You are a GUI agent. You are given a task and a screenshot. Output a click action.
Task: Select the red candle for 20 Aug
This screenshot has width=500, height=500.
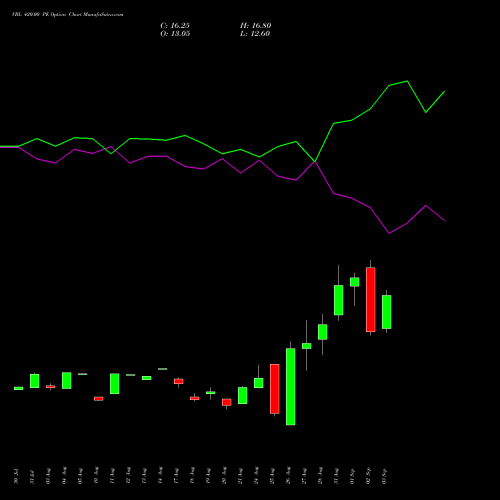(x=227, y=402)
